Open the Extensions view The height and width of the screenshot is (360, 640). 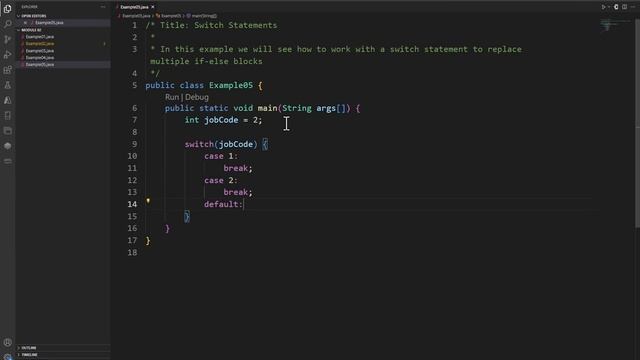7,70
